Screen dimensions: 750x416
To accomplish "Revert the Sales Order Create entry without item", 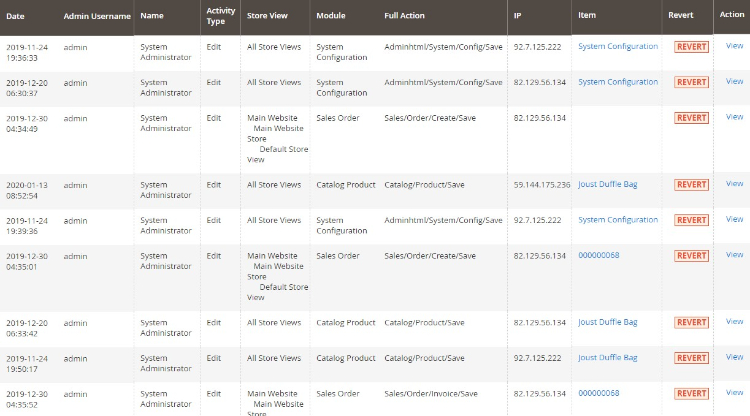I will (691, 118).
